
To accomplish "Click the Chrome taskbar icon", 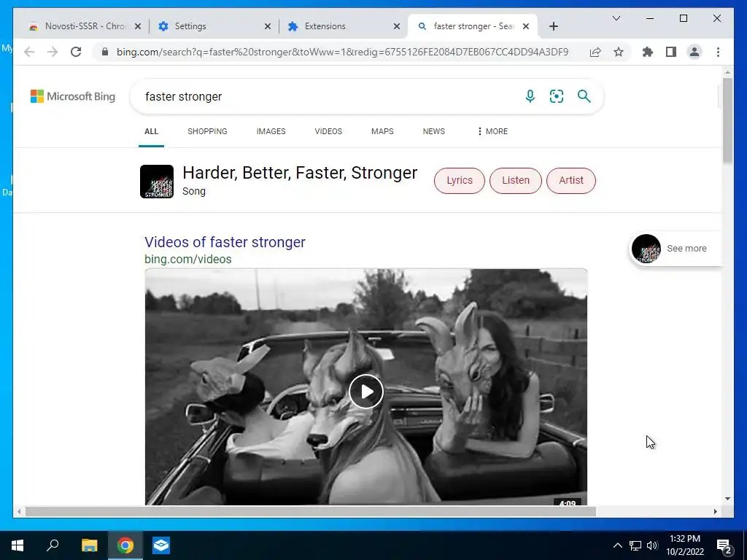I will [125, 545].
